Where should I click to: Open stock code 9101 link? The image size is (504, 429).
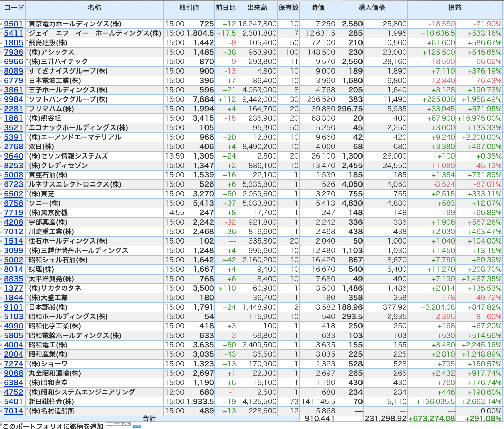tap(13, 307)
